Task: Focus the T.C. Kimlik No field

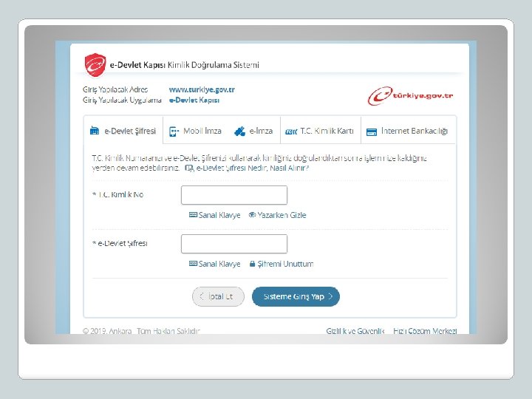Action: tap(234, 195)
